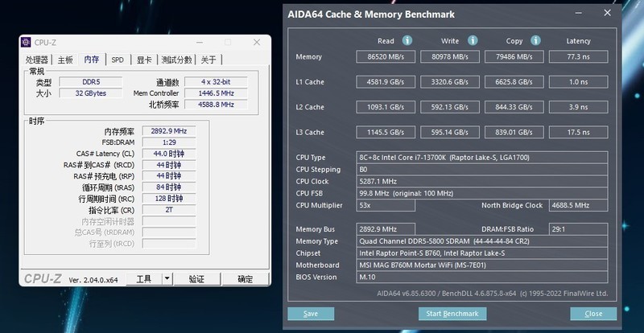This screenshot has height=333, width=644.
Task: Click the CPU Multiplier value 53x
Action: [x=386, y=205]
